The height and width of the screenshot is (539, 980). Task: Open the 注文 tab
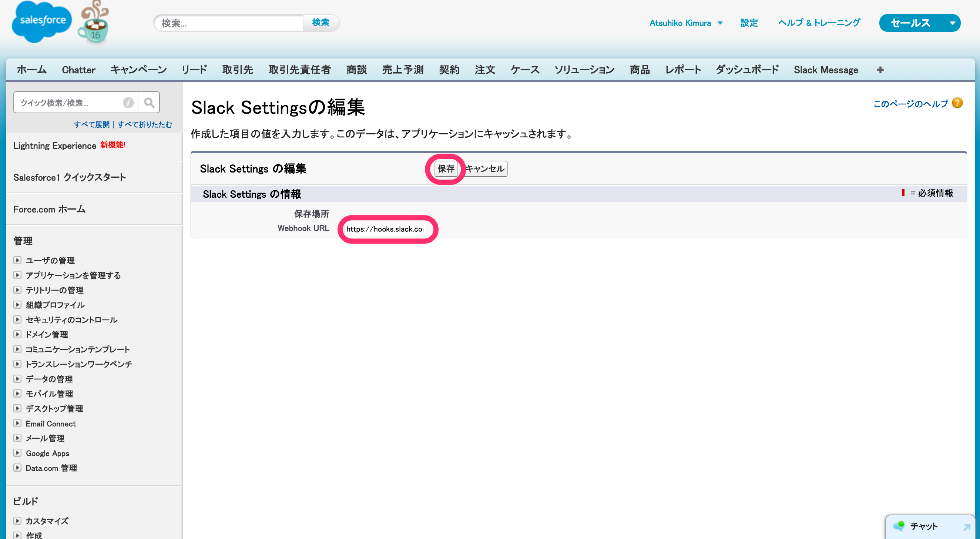coord(485,70)
